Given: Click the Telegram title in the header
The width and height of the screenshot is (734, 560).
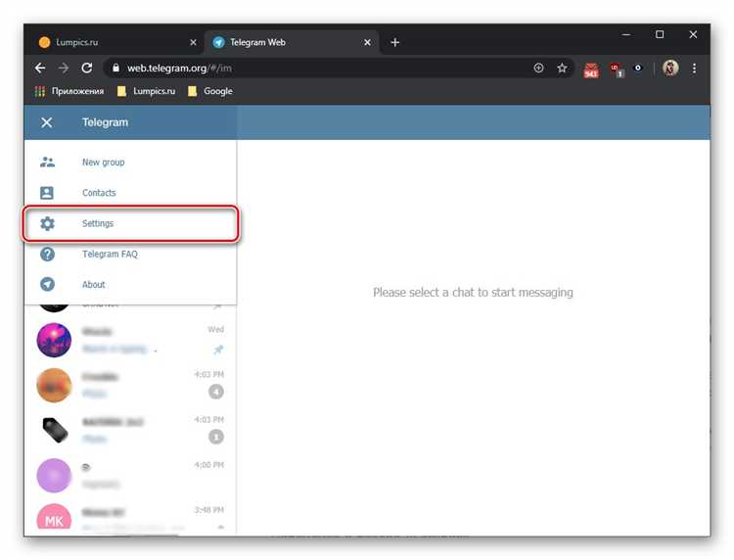Looking at the screenshot, I should 105,122.
